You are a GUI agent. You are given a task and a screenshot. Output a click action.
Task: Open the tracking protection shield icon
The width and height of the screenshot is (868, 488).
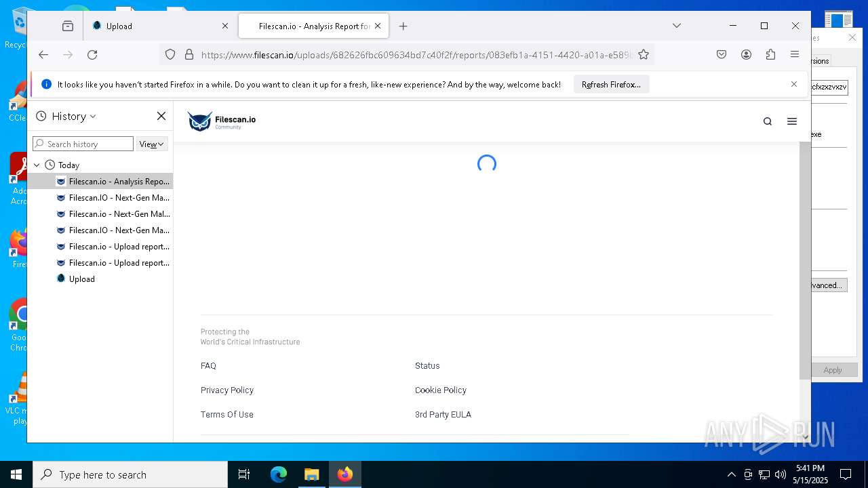pyautogui.click(x=170, y=55)
